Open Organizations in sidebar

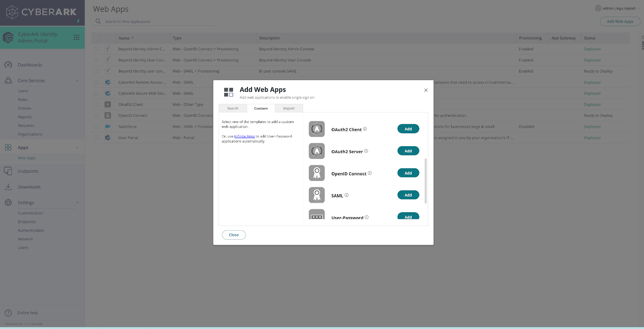(30, 134)
